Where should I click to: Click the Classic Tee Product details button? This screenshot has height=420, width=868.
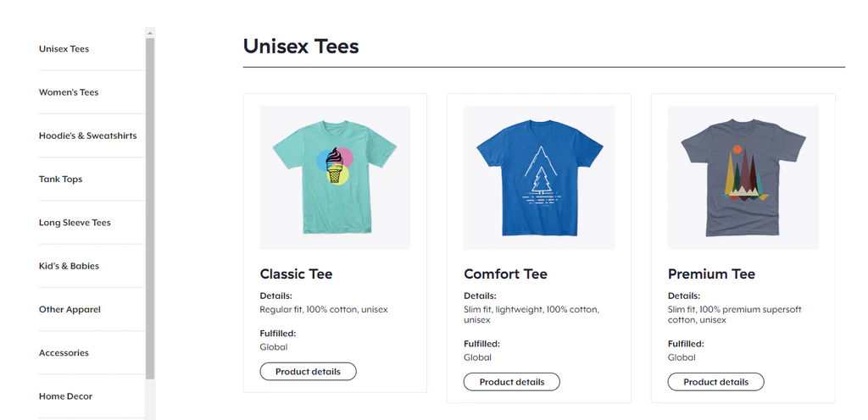pyautogui.click(x=308, y=372)
